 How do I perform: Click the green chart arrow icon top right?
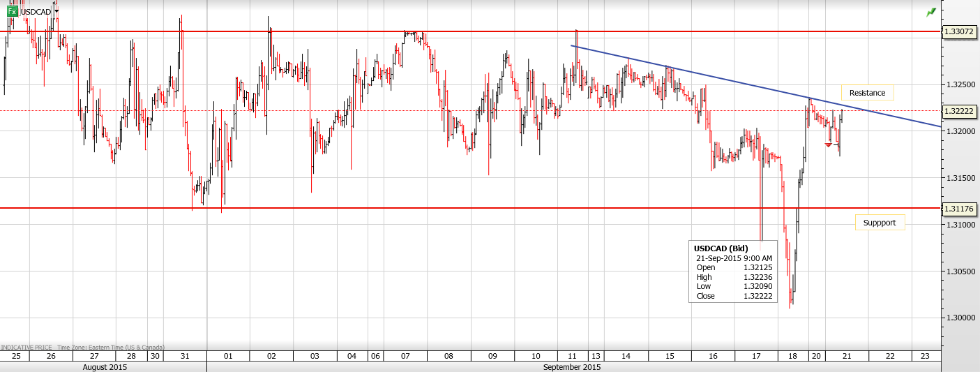[930, 12]
